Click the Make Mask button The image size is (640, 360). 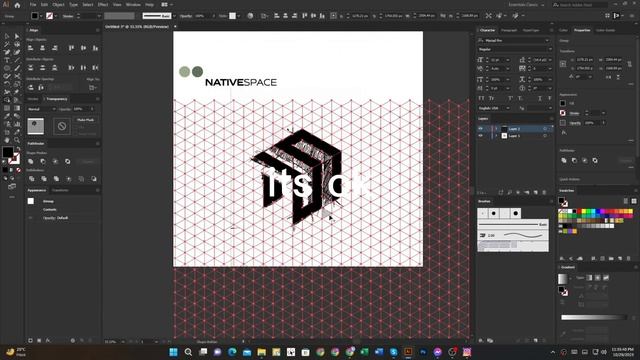[85, 120]
